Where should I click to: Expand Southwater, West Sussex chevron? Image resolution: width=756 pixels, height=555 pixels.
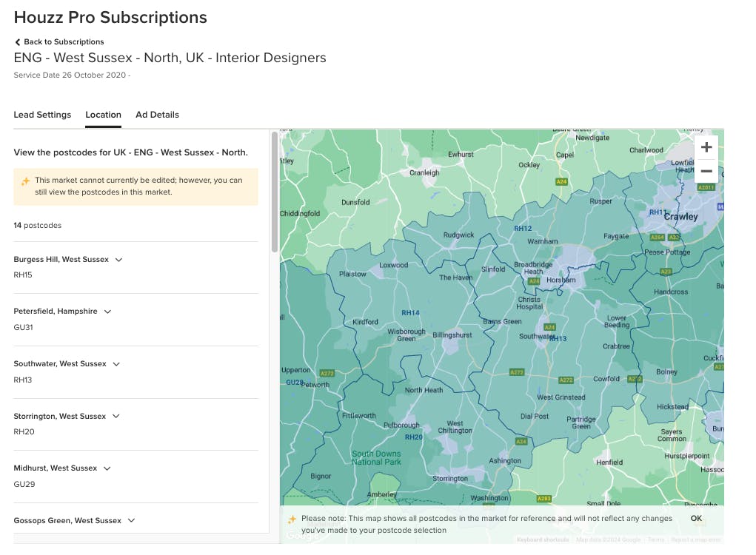pyautogui.click(x=116, y=364)
